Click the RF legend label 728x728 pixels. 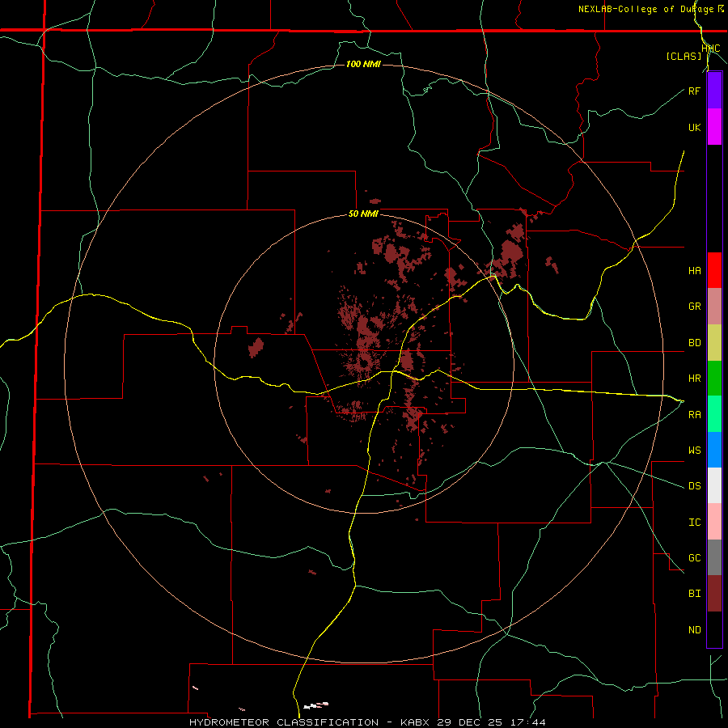coord(695,91)
